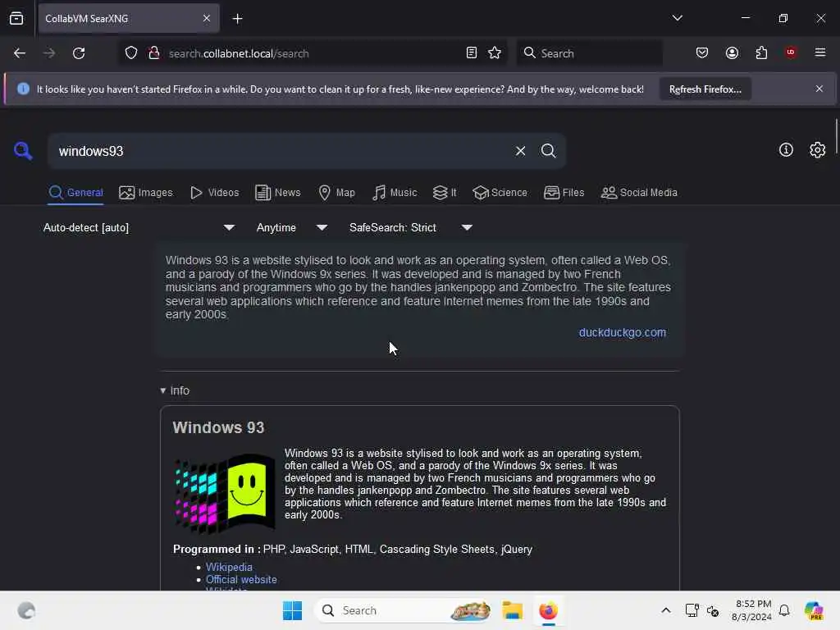Bookmark this page with star icon

point(495,53)
